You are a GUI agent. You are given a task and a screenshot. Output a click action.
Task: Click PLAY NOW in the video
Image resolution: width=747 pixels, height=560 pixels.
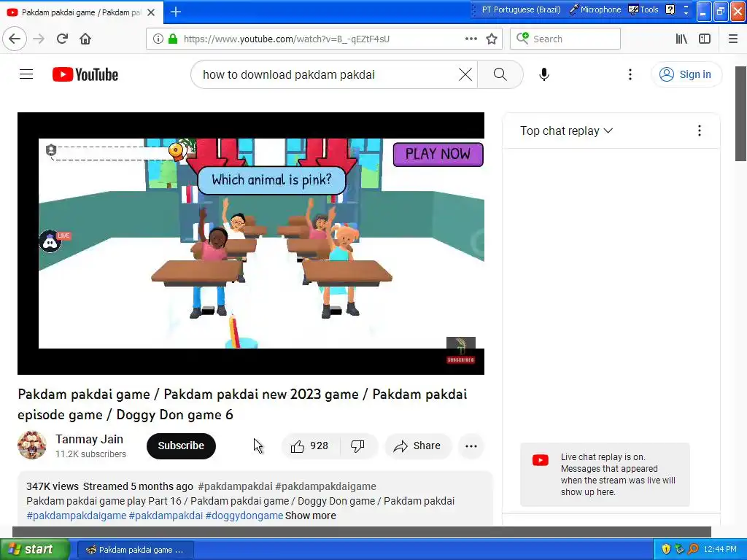pyautogui.click(x=438, y=155)
